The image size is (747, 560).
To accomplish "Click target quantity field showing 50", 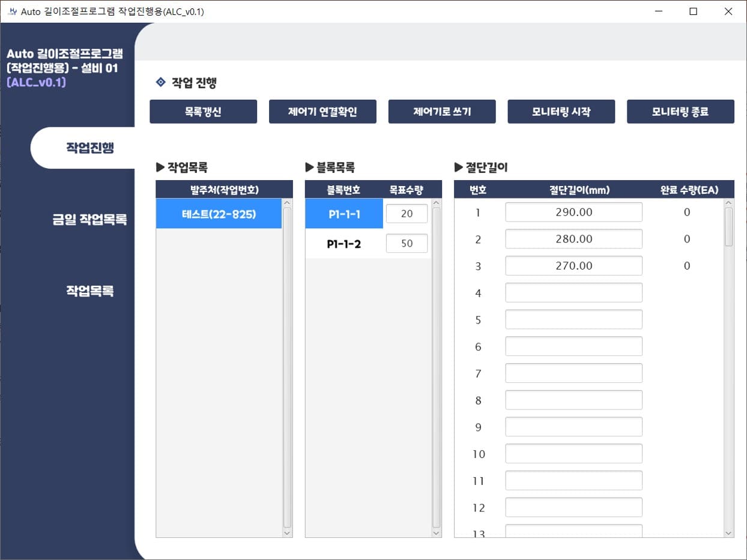I will tap(407, 244).
